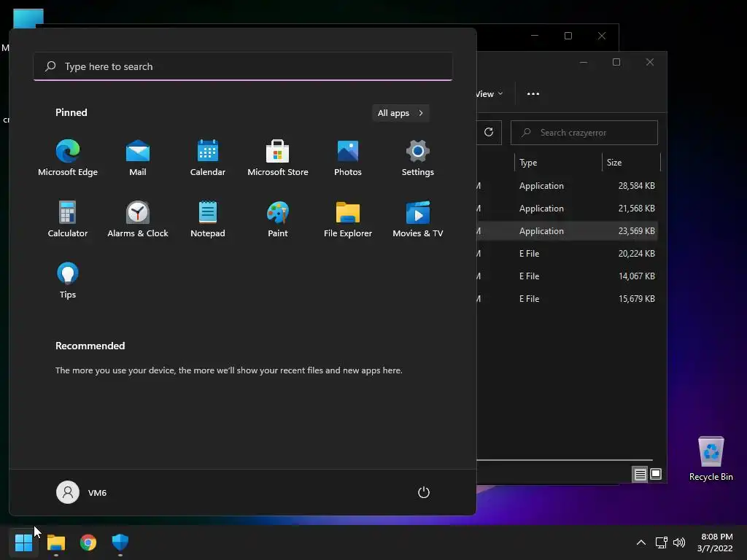Open Alarms & Clock

(138, 219)
